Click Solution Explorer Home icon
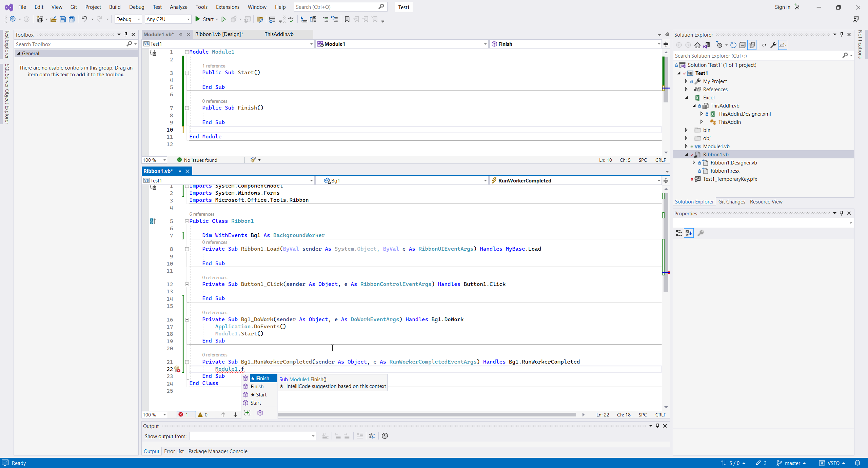This screenshot has width=868, height=468. tap(697, 45)
